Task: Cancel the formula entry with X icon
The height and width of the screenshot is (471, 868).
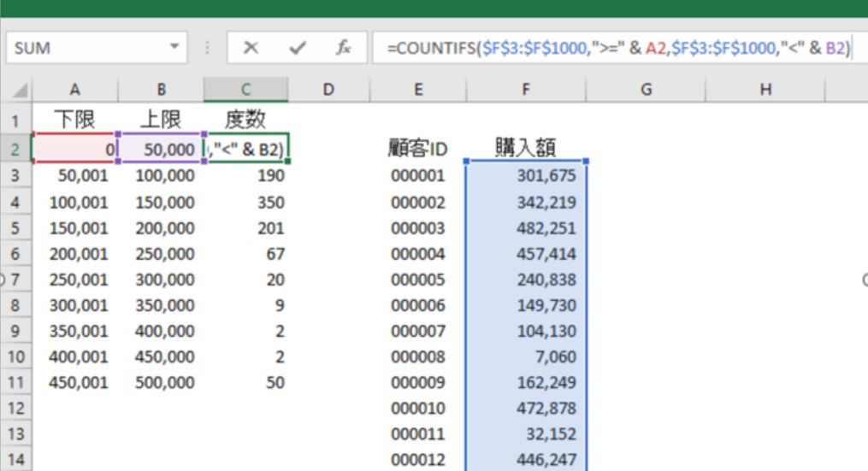Action: point(251,48)
